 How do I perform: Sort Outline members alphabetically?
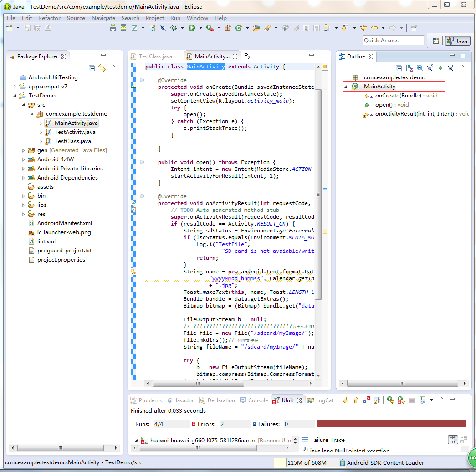(409, 68)
